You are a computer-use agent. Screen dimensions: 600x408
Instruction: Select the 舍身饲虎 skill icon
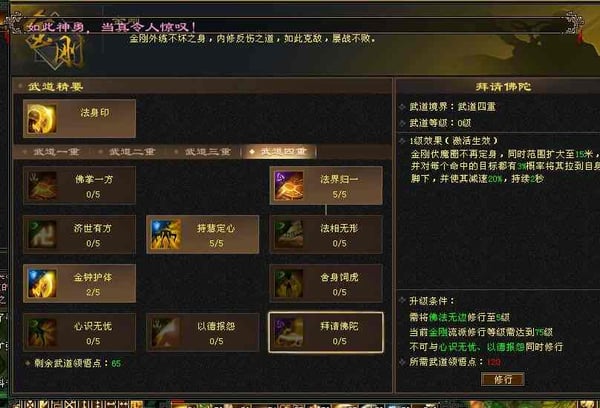pyautogui.click(x=289, y=283)
